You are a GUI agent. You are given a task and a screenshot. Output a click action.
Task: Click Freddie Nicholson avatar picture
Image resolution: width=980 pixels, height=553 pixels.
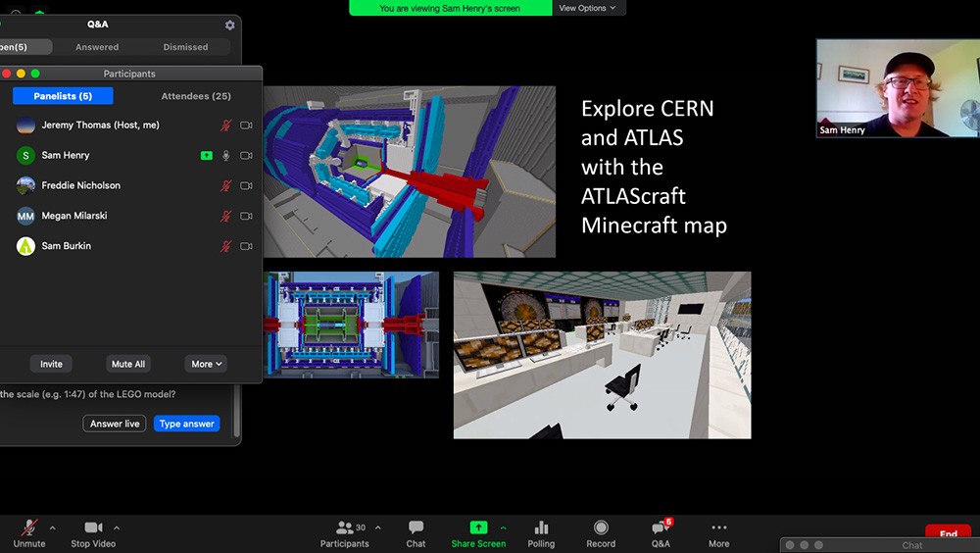pyautogui.click(x=25, y=185)
